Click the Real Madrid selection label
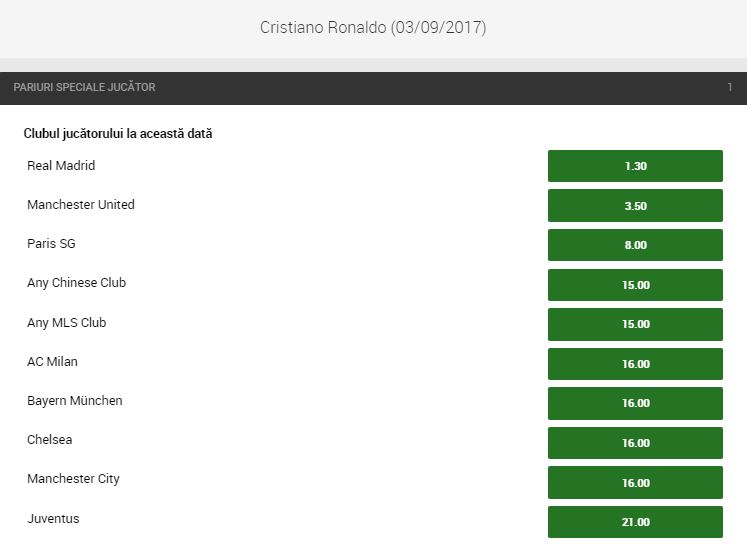747x549 pixels. click(61, 166)
